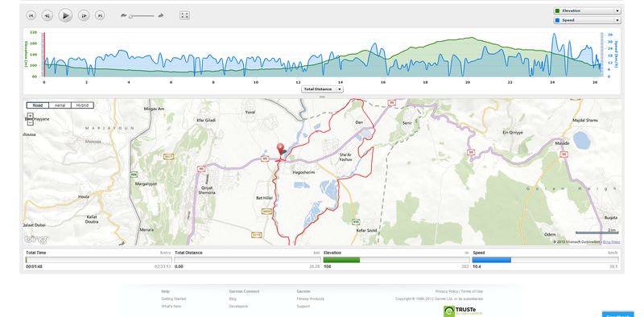Screen dimensions: 644x317
Task: Open the full screen player view
Action: tap(185, 15)
